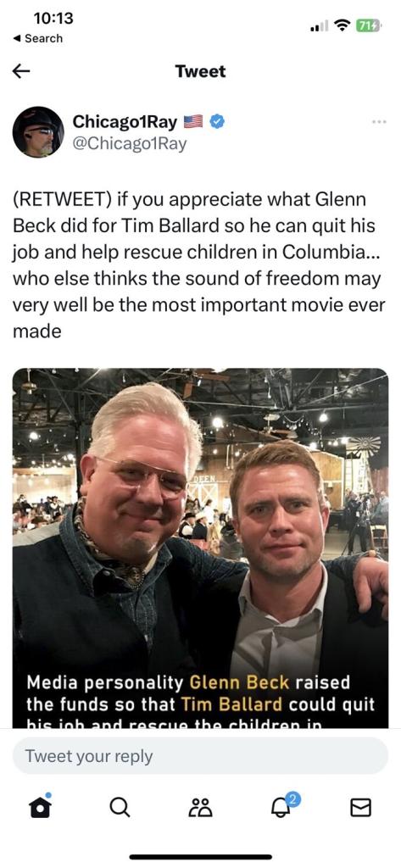
Task: Tap the battery indicator in status bar
Action: pos(369,25)
